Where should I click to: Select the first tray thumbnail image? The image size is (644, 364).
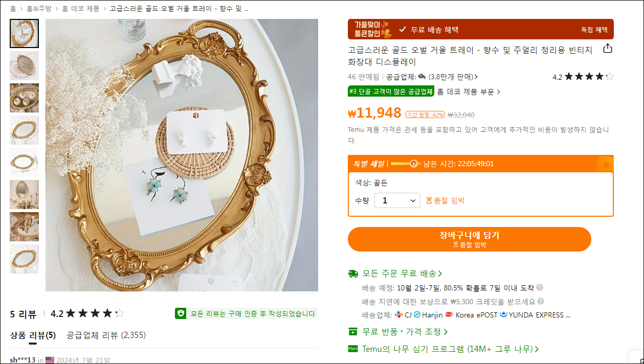click(x=24, y=34)
